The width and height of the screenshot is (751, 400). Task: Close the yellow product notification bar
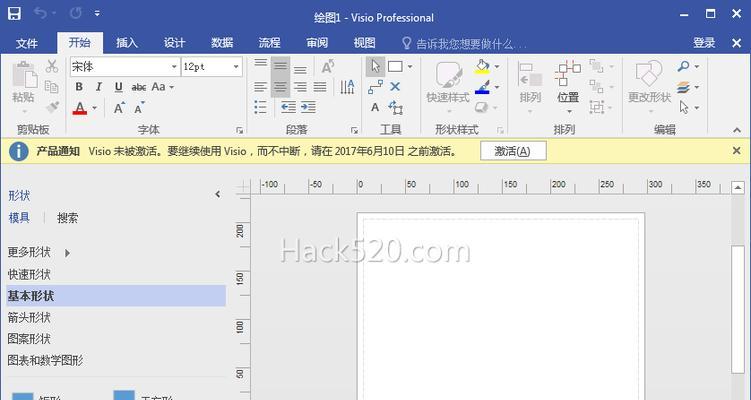(737, 151)
